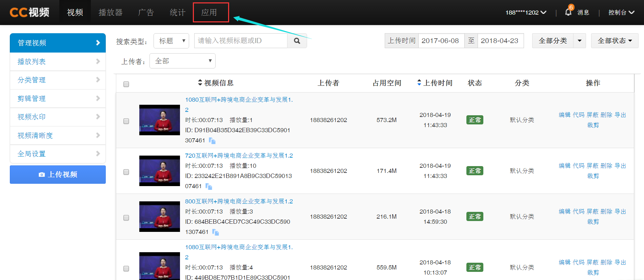Open the notification bell icon

(x=568, y=13)
